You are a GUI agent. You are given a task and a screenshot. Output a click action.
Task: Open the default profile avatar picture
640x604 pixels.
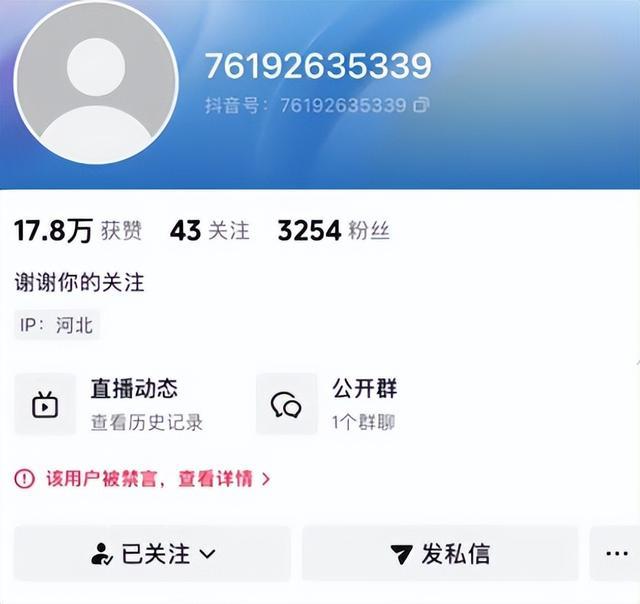point(96,83)
